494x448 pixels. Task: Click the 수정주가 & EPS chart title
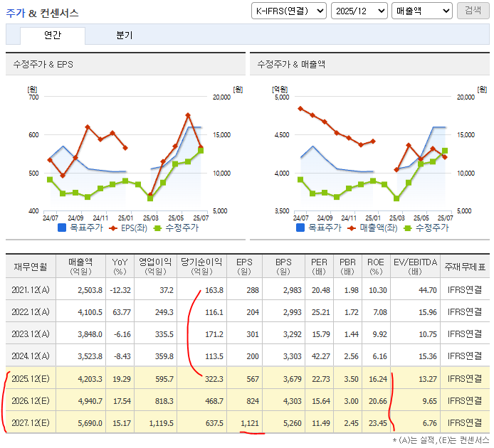43,65
